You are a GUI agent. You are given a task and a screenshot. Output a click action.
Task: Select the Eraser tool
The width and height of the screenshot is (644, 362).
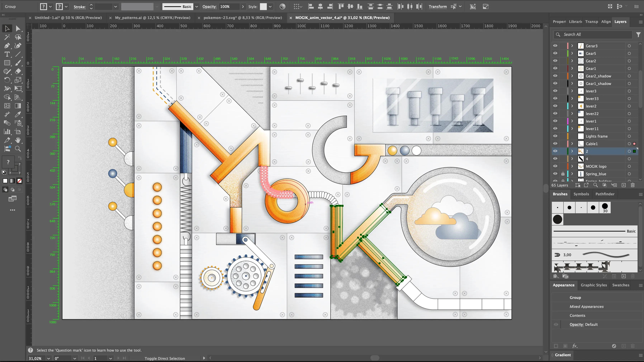coord(18,72)
